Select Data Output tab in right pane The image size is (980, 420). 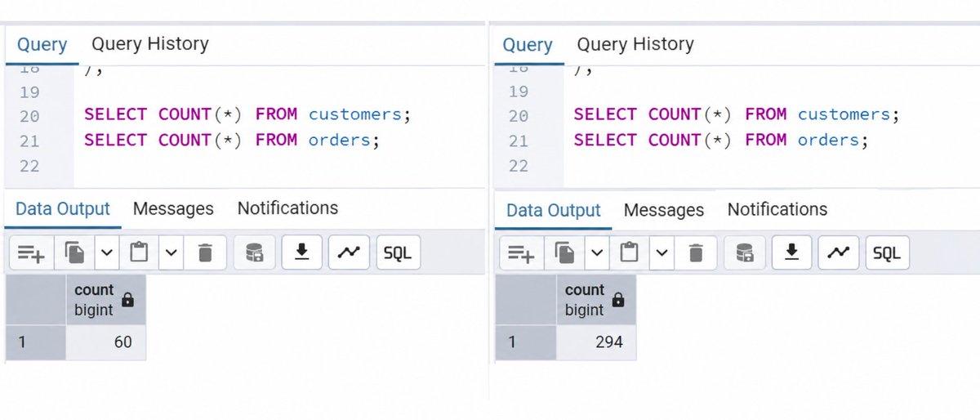(554, 210)
